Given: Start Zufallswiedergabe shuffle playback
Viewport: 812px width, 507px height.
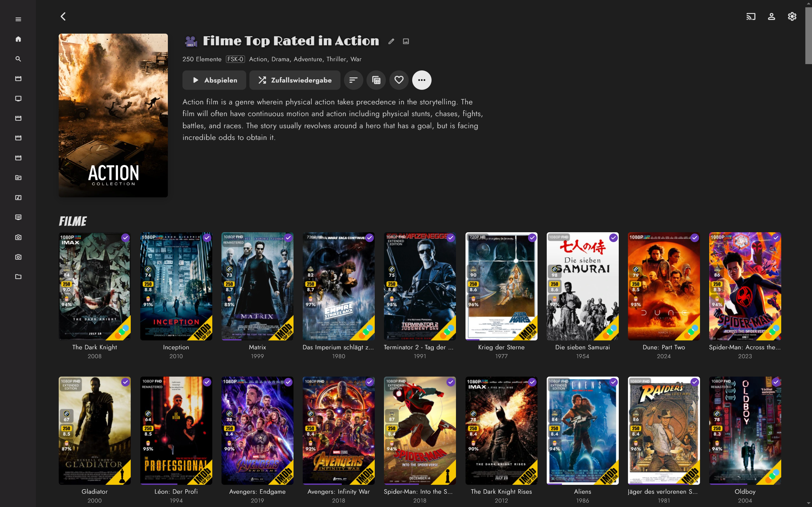Looking at the screenshot, I should (x=295, y=80).
